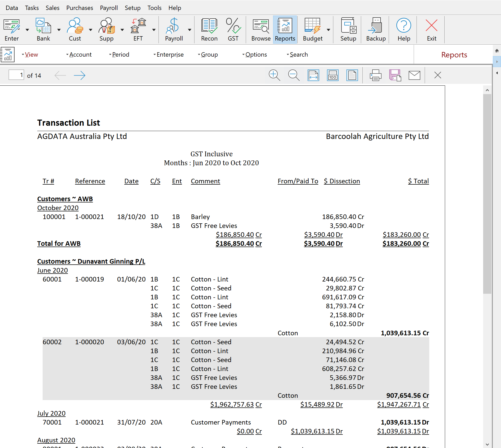Click the red Exit icon

tap(432, 30)
